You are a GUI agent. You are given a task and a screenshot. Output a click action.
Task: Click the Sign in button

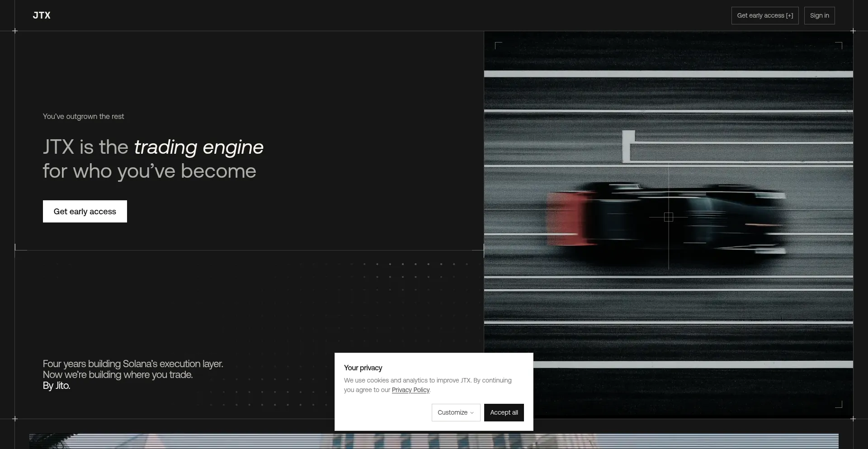click(x=819, y=15)
